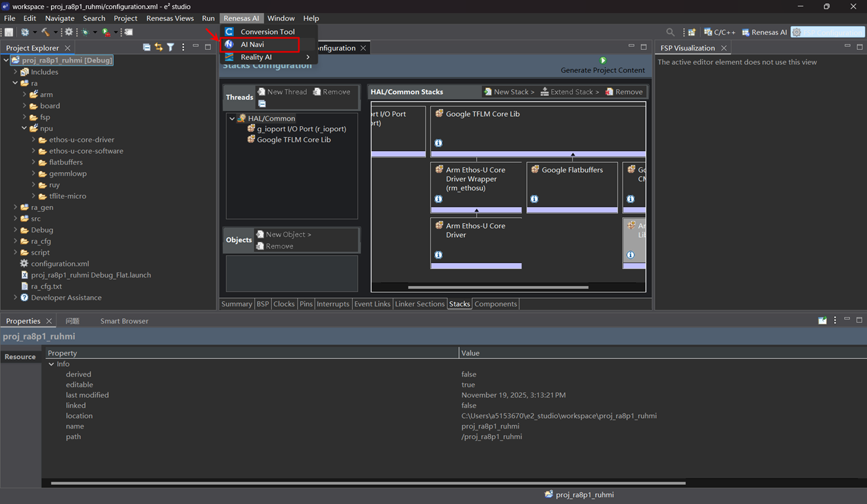The image size is (867, 504).
Task: Click Collapse All in Project Explorer
Action: 146,47
